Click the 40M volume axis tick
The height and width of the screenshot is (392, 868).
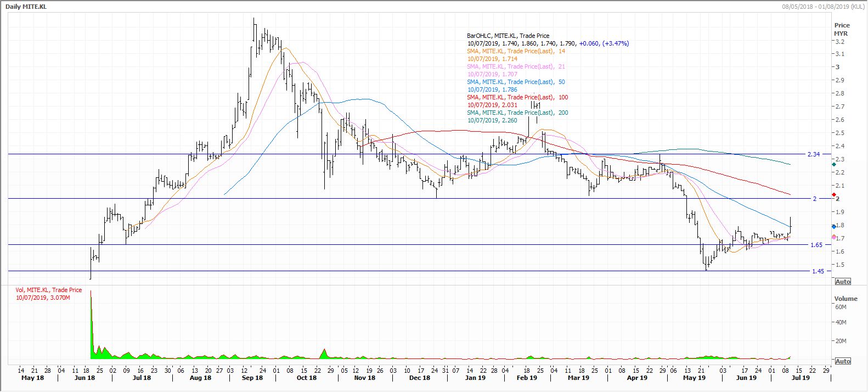841,322
